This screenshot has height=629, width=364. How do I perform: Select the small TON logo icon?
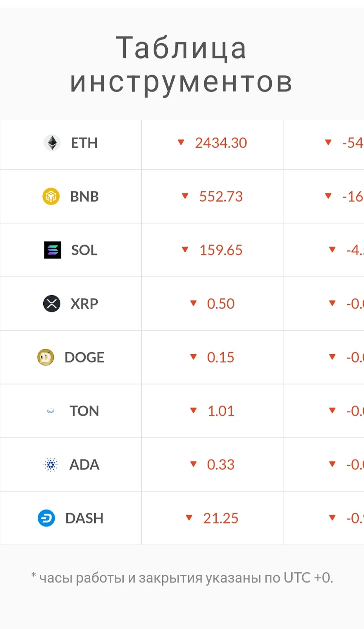[51, 411]
